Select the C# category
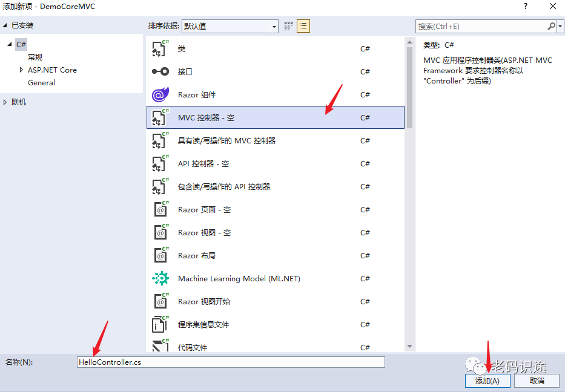This screenshot has width=565, height=392. (21, 44)
